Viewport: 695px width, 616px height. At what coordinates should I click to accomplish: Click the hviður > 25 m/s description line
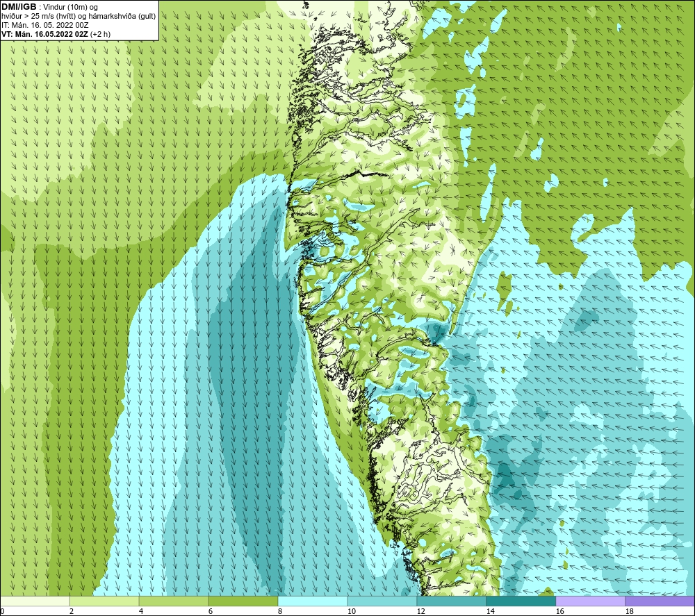(x=79, y=17)
